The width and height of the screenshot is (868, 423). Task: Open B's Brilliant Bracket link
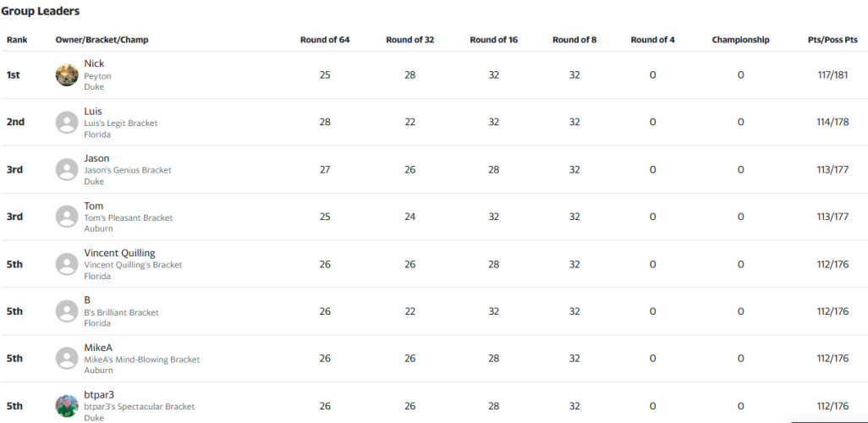[x=121, y=312]
